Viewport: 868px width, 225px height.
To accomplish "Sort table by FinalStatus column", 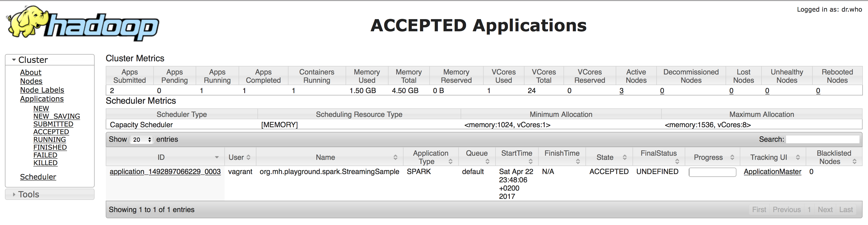I will click(x=659, y=157).
